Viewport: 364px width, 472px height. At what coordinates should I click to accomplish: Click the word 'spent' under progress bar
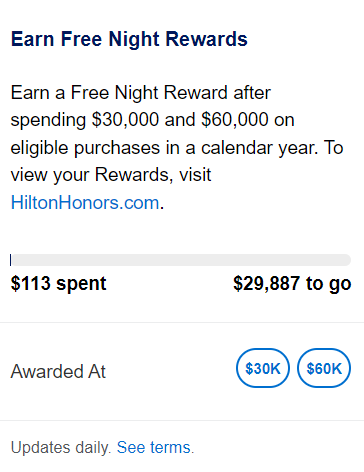click(x=81, y=284)
